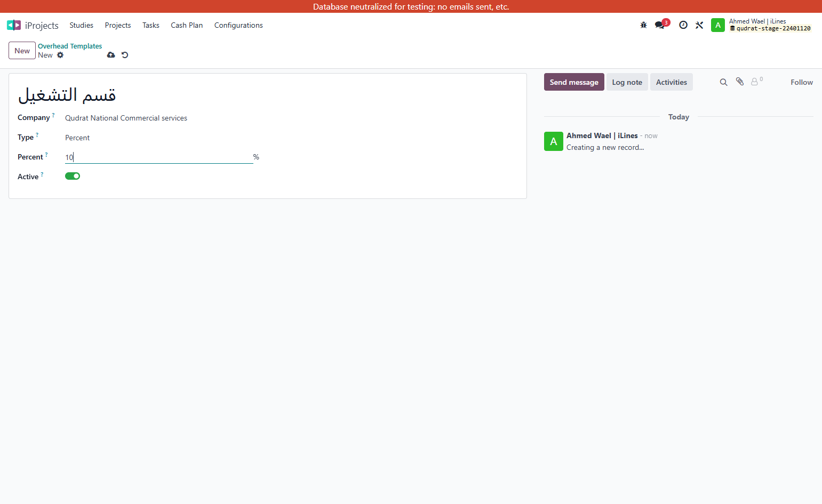
Task: Open conversations icon with 3 badge
Action: click(661, 25)
